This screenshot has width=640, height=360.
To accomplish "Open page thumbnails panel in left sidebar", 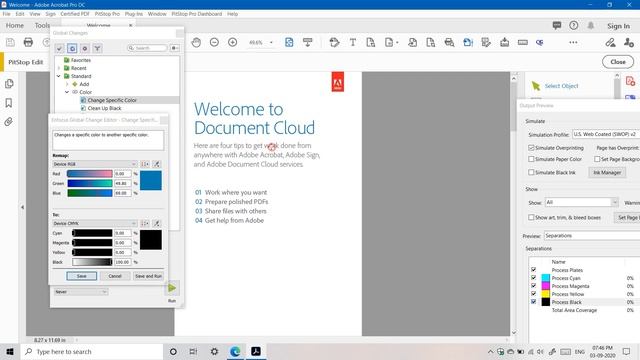I will [9, 84].
